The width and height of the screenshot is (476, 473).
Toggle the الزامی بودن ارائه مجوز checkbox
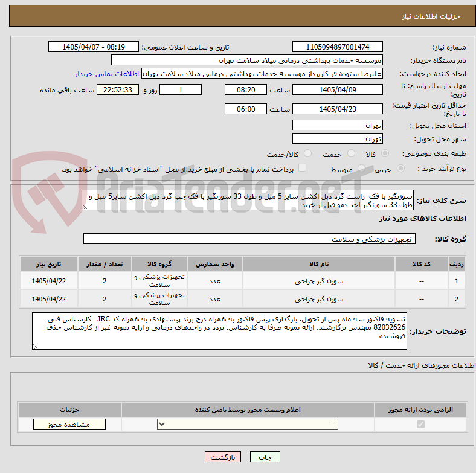(x=420, y=424)
